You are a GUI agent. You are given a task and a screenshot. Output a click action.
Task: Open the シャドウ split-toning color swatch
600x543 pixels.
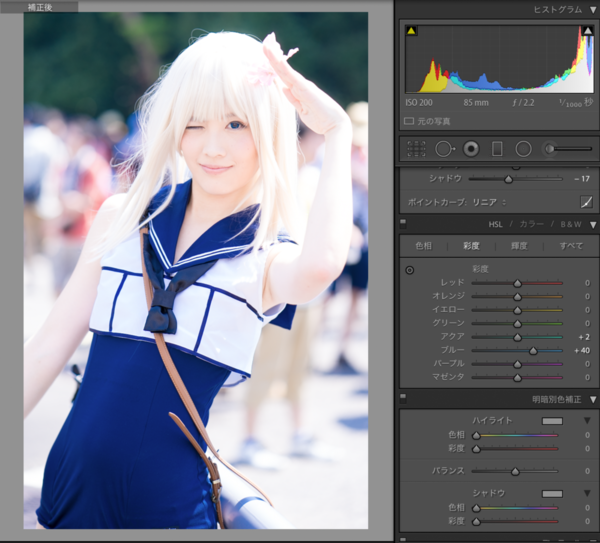[x=552, y=494]
